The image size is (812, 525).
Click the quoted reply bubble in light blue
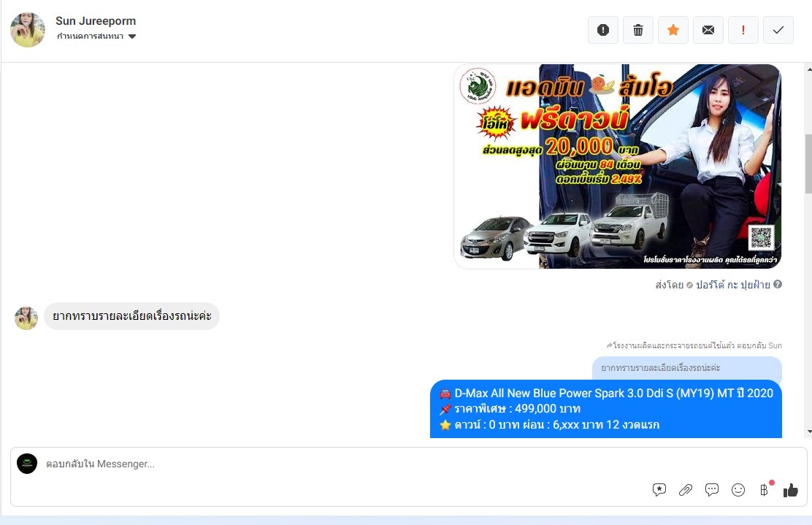pyautogui.click(x=686, y=368)
